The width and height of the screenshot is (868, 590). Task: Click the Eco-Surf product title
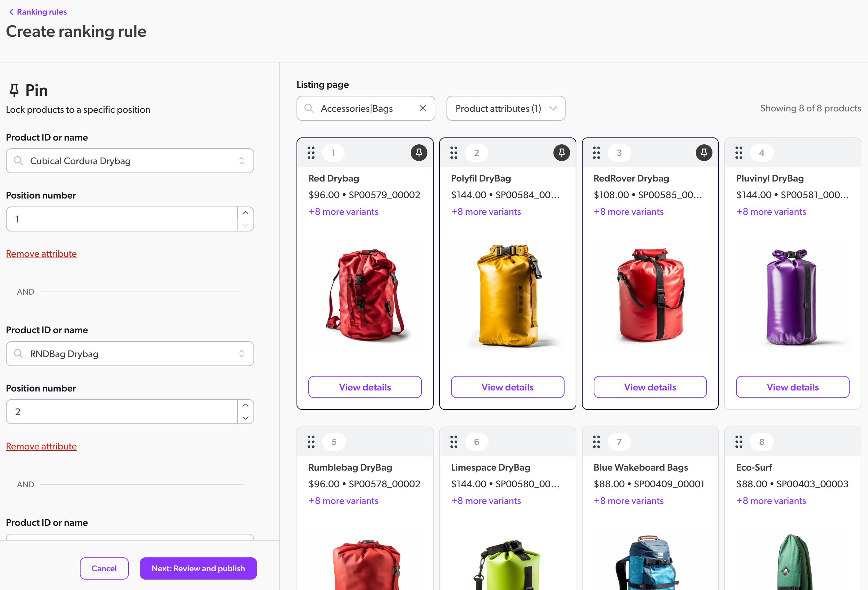(x=754, y=467)
